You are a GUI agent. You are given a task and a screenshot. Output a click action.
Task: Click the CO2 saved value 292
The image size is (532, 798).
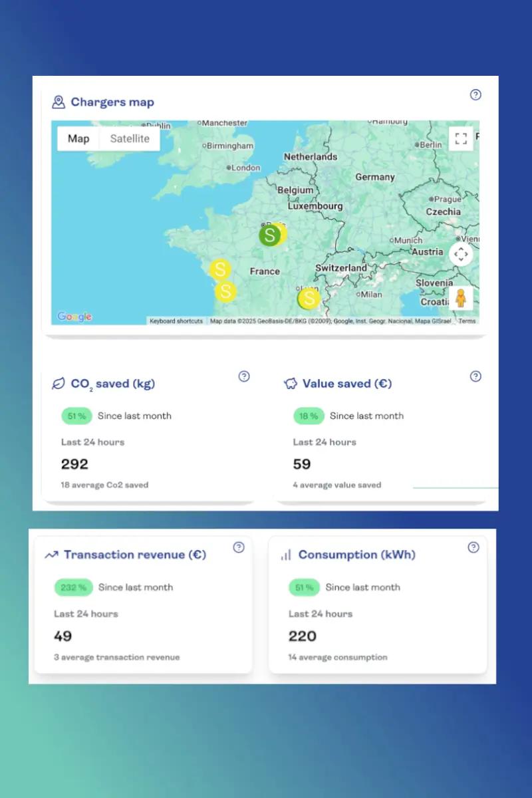(74, 464)
